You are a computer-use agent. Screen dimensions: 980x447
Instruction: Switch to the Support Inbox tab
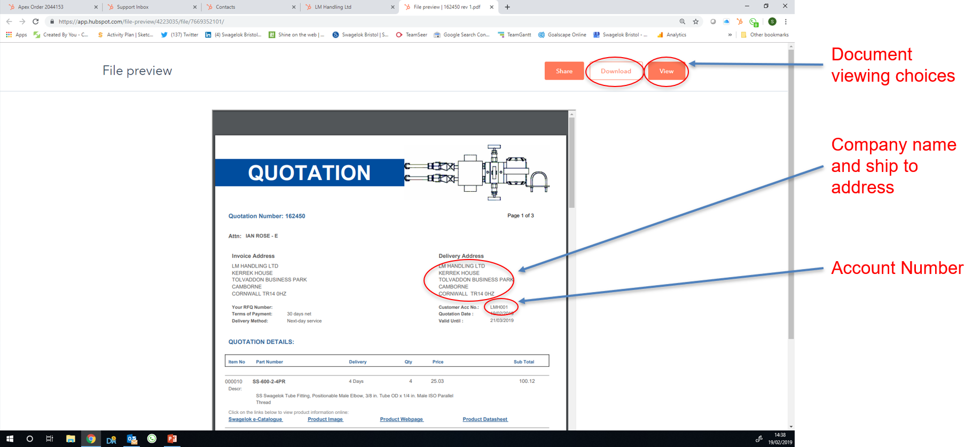[x=150, y=7]
